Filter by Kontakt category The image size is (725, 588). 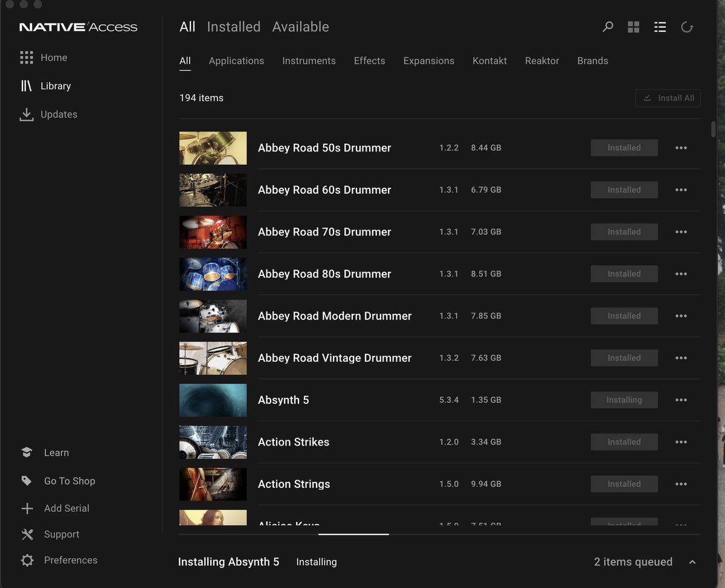point(490,61)
